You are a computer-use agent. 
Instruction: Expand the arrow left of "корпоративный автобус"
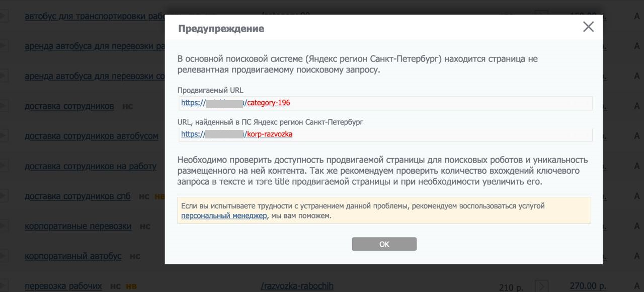4,256
